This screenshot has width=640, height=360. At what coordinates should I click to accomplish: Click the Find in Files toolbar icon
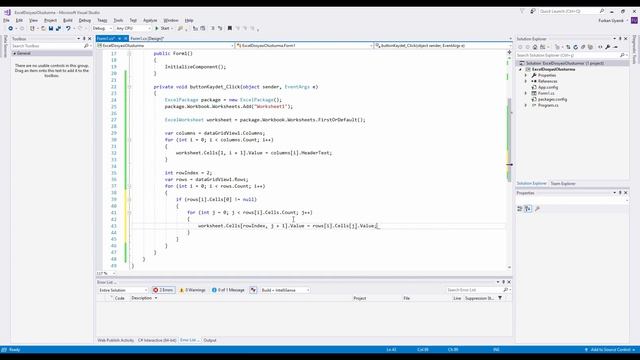click(180, 28)
